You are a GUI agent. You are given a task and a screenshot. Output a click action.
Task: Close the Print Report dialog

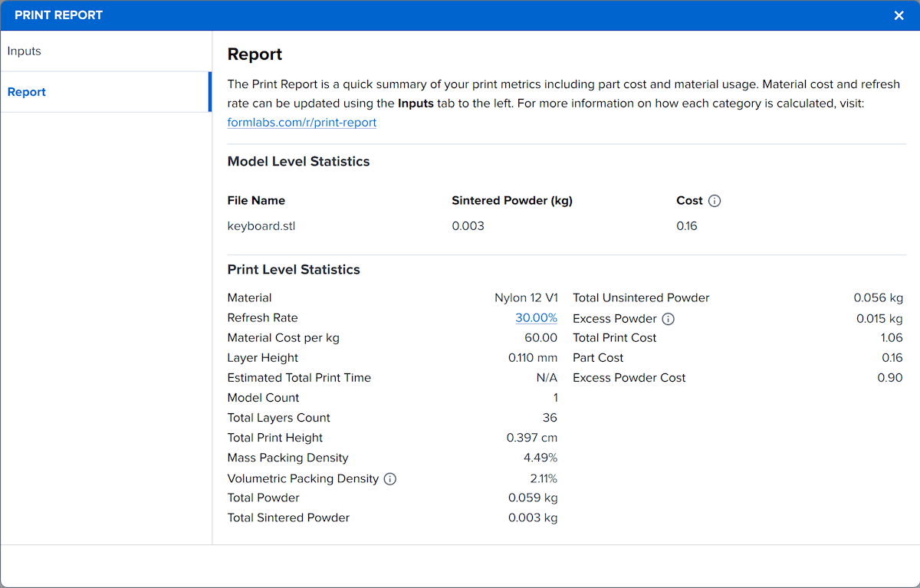tap(899, 15)
